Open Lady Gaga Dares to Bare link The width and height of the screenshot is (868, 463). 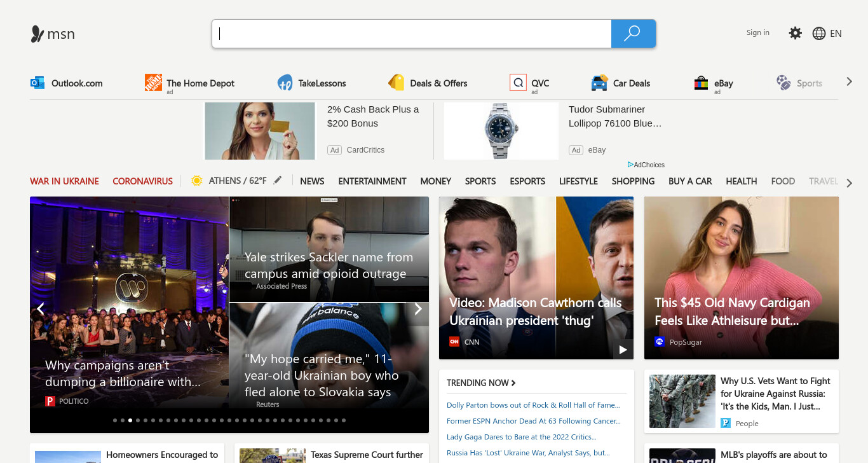pyautogui.click(x=521, y=437)
